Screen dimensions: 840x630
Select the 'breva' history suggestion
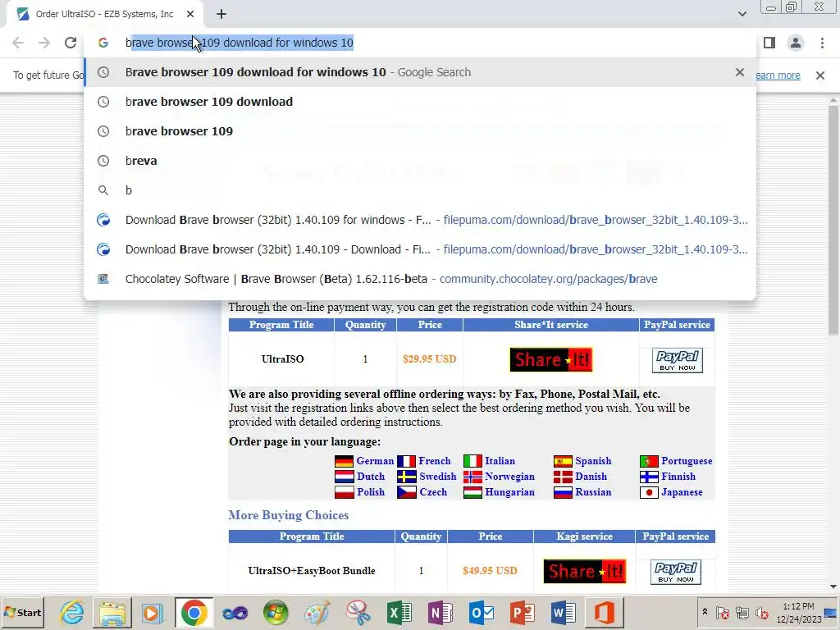click(420, 160)
